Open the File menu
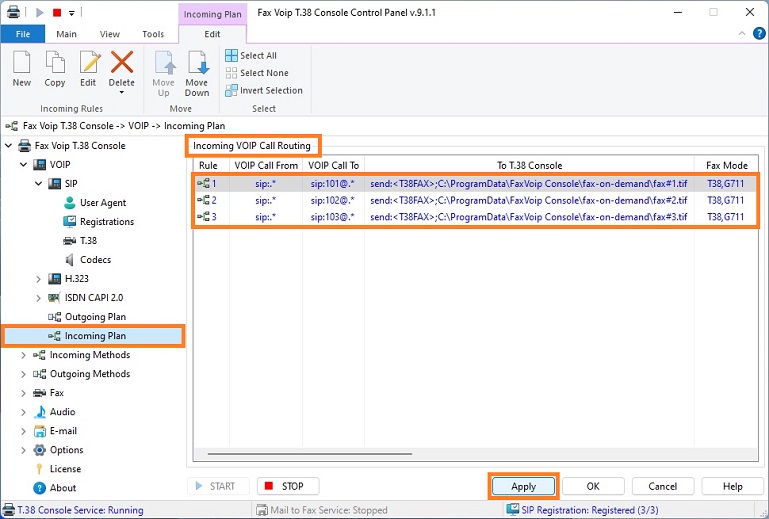The width and height of the screenshot is (769, 519). click(23, 34)
